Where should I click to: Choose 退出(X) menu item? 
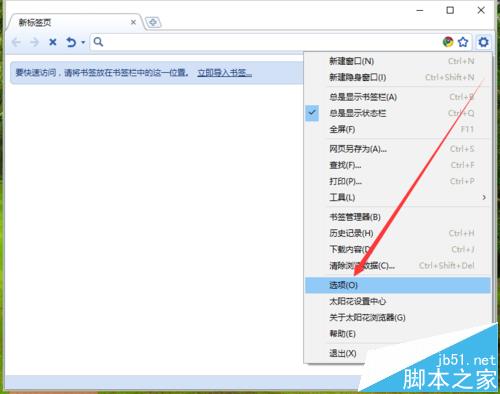click(343, 353)
